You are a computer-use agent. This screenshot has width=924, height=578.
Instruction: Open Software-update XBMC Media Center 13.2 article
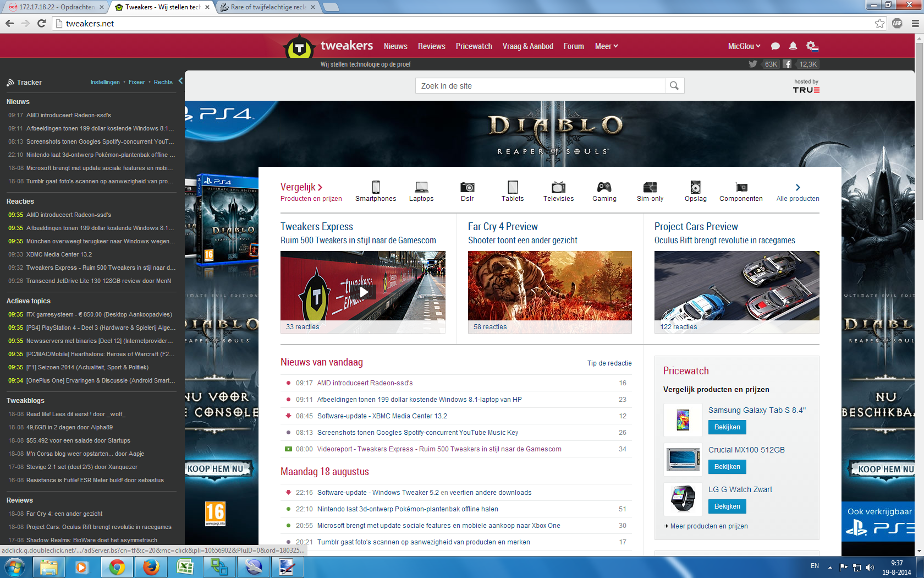(x=382, y=416)
